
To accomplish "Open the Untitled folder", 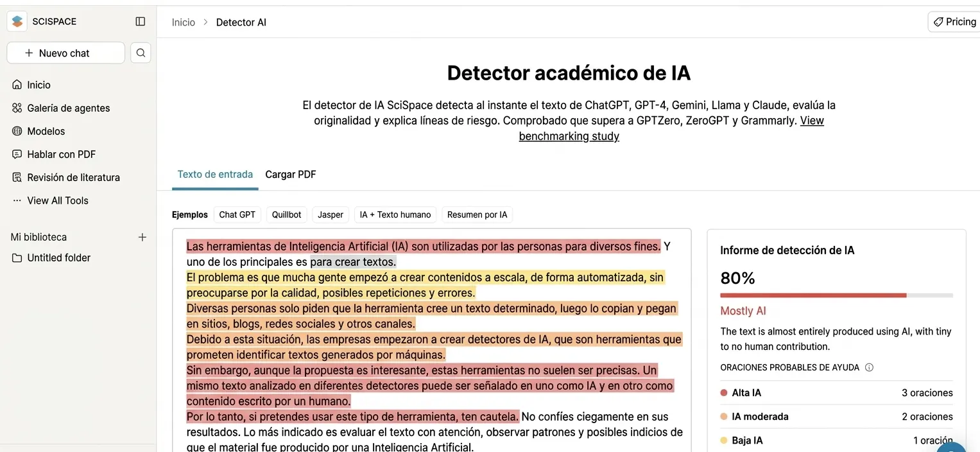I will click(59, 257).
